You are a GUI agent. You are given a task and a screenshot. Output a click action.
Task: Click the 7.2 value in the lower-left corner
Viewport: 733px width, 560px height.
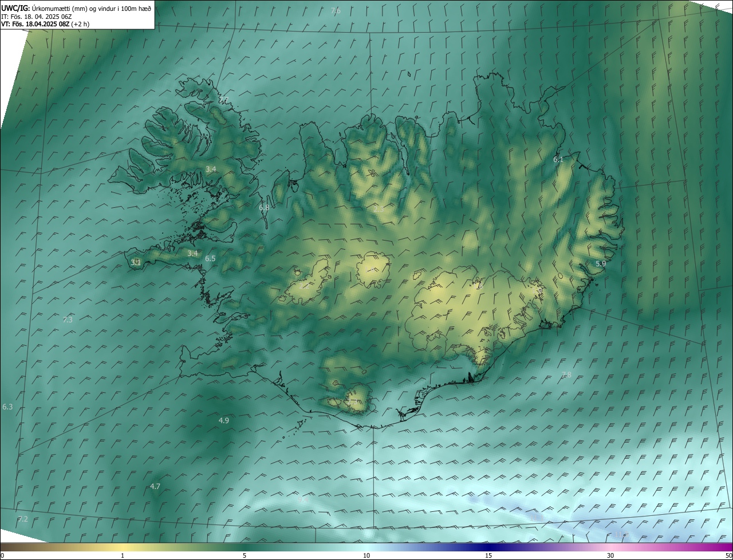click(23, 519)
